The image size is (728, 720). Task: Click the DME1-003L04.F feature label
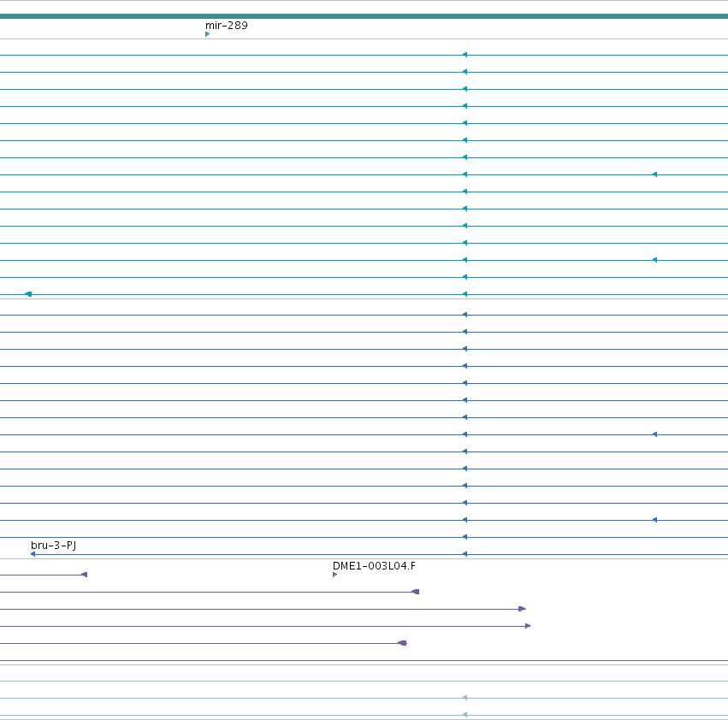point(374,566)
